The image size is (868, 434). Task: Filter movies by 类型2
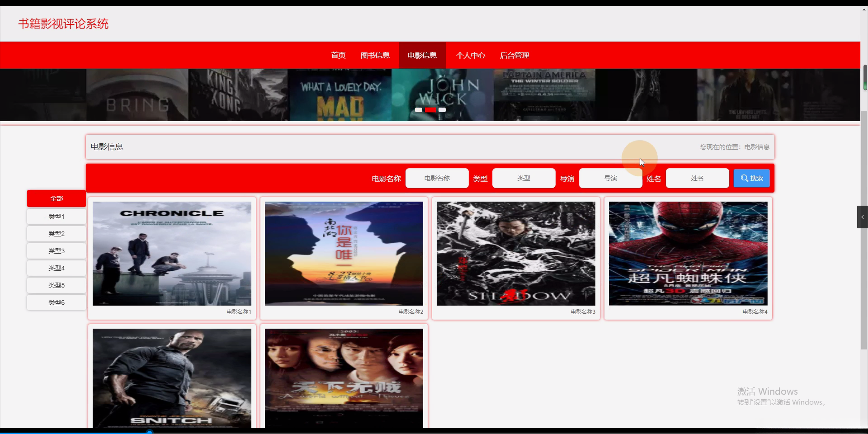(57, 234)
